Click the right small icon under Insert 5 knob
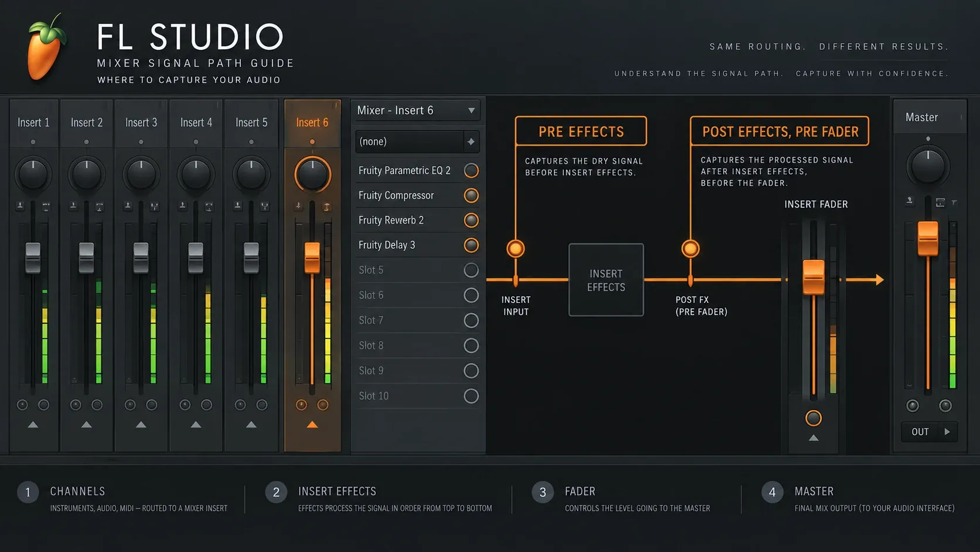Viewport: 980px width, 552px height. coord(264,206)
